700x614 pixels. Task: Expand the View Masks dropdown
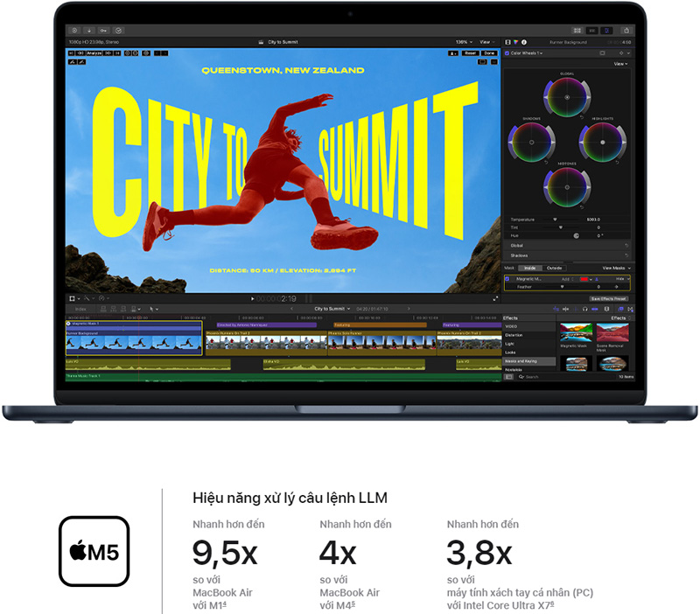(x=616, y=268)
